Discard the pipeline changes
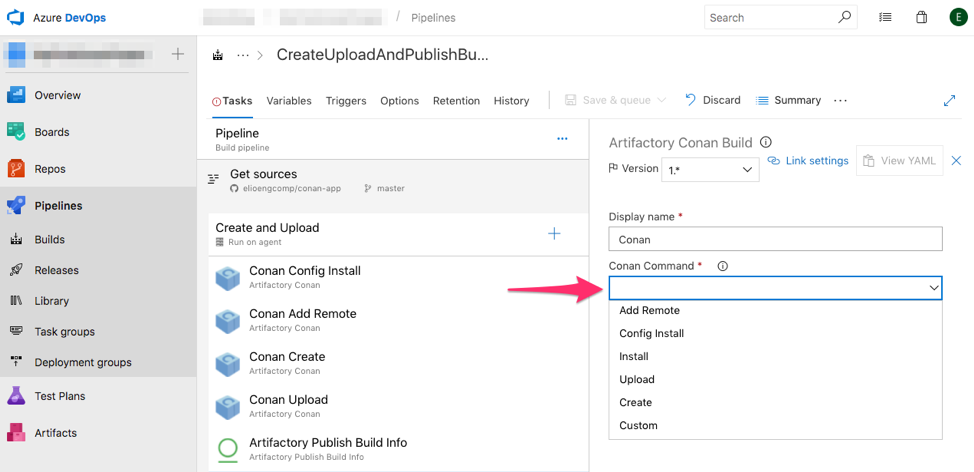Screen dimensions: 974x472 pyautogui.click(x=713, y=100)
